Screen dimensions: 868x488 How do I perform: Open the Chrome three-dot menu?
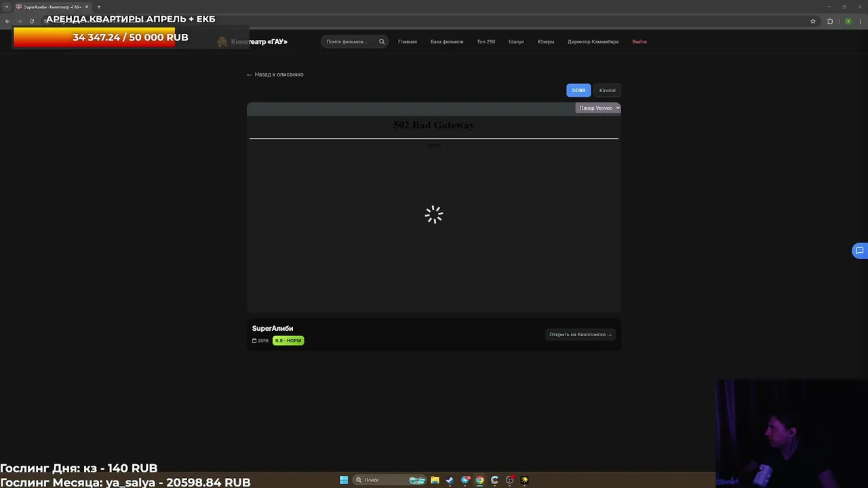pyautogui.click(x=860, y=21)
